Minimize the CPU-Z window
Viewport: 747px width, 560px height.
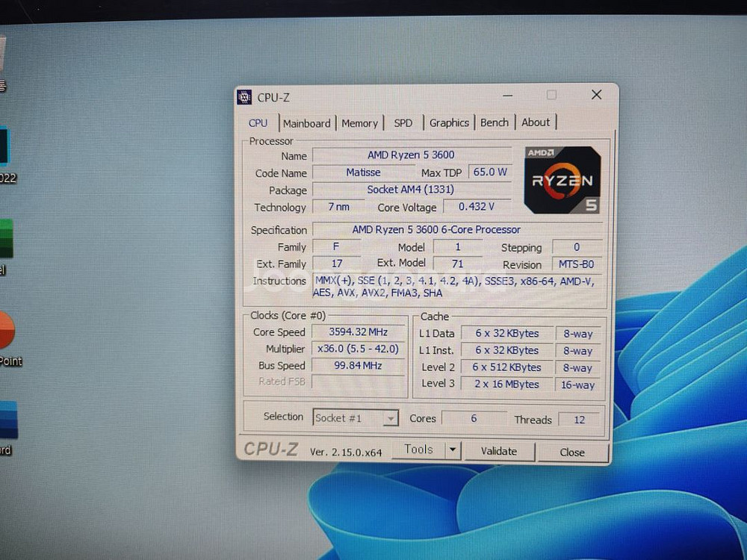(507, 96)
